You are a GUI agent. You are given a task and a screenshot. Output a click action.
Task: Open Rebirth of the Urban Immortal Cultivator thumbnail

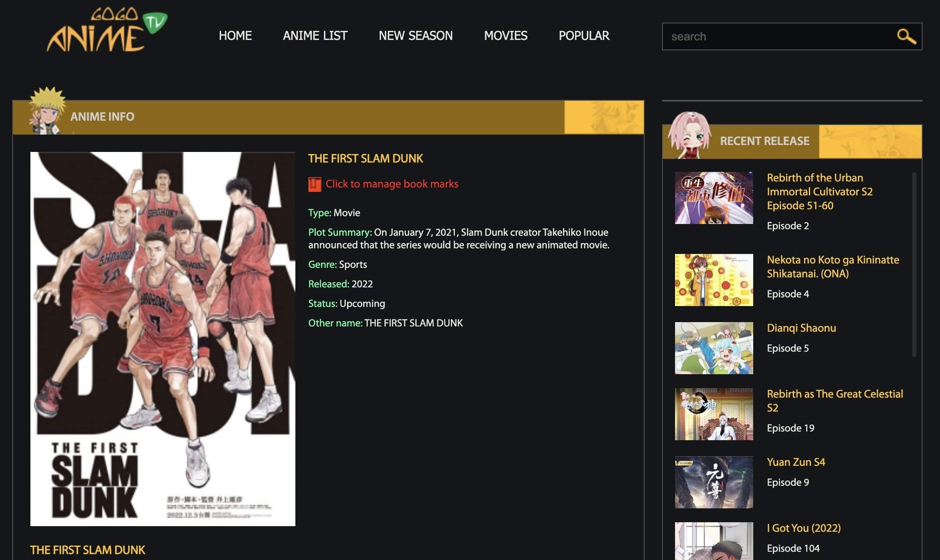pyautogui.click(x=714, y=198)
